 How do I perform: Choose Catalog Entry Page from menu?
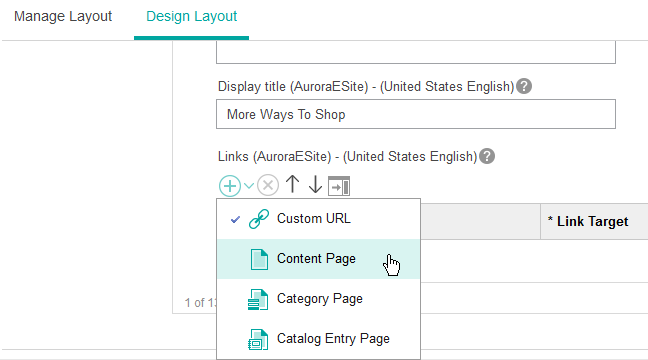click(x=318, y=339)
